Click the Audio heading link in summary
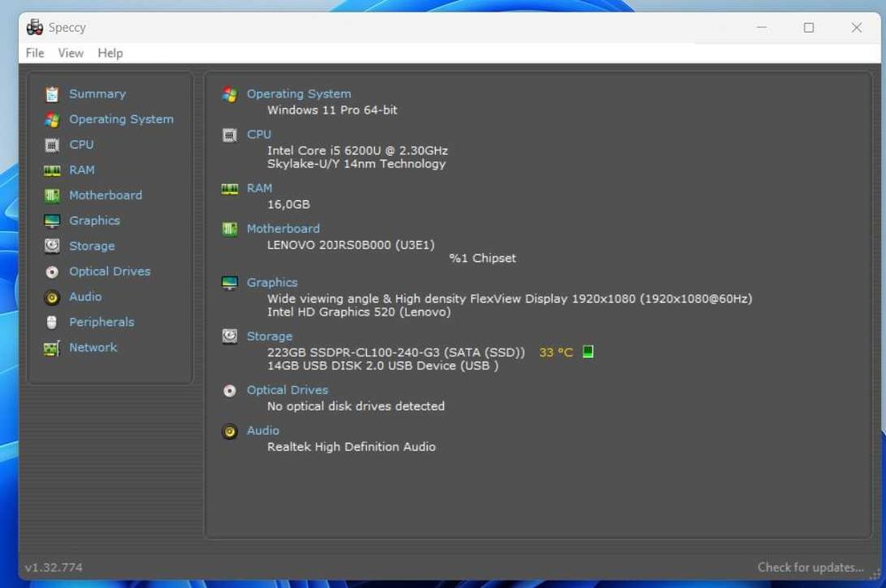Screen dimensions: 886x588 click(263, 430)
